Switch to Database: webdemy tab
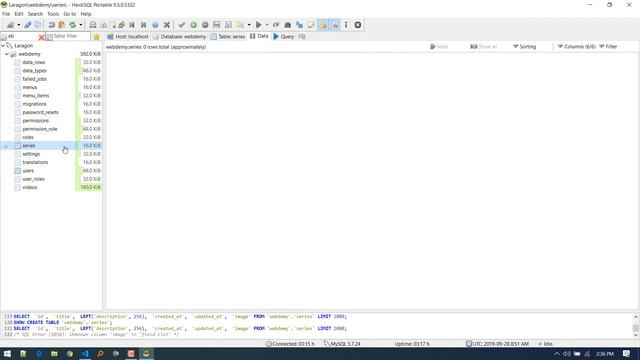 (x=180, y=37)
